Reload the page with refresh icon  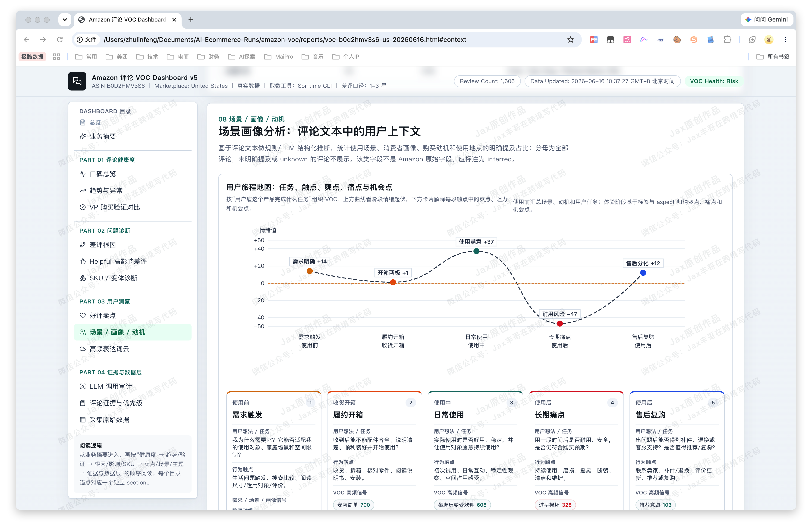click(x=60, y=40)
